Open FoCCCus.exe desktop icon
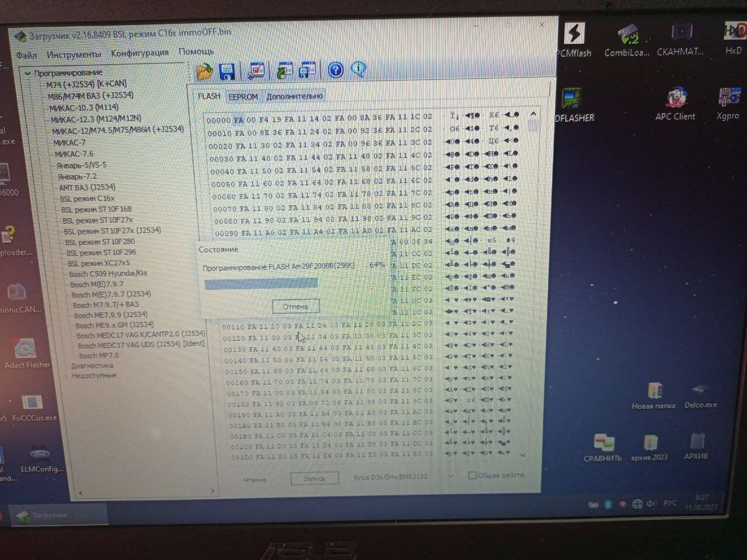 (34, 407)
